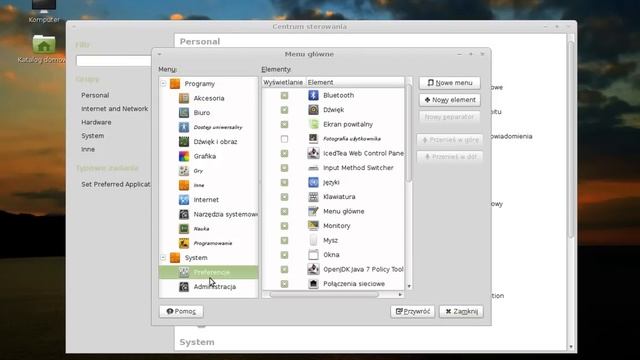Viewport: 640px width, 360px height.
Task: Select Internet and Network group
Action: [115, 109]
